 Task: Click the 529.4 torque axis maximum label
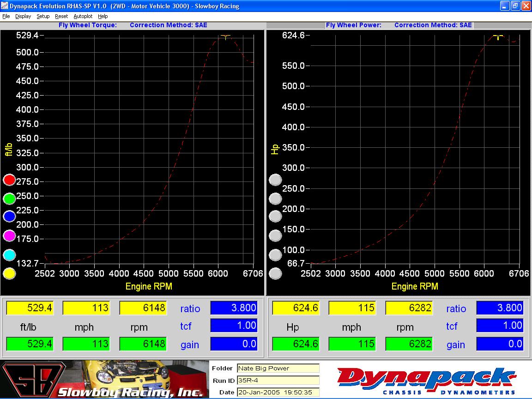27,35
